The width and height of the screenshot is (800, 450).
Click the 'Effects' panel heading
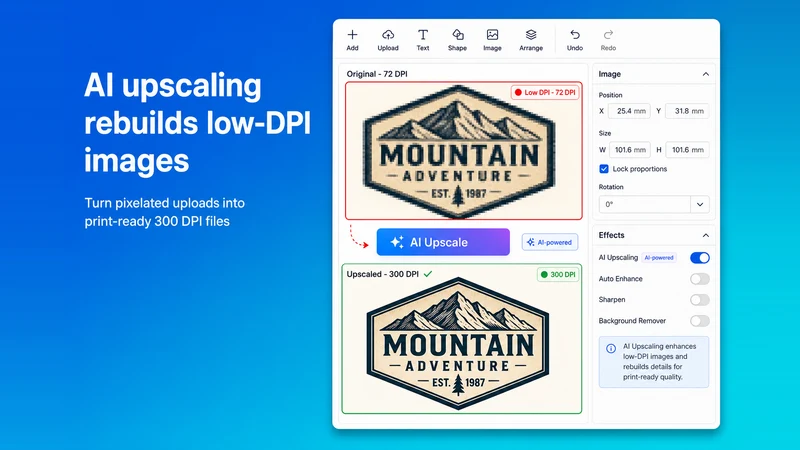point(611,235)
